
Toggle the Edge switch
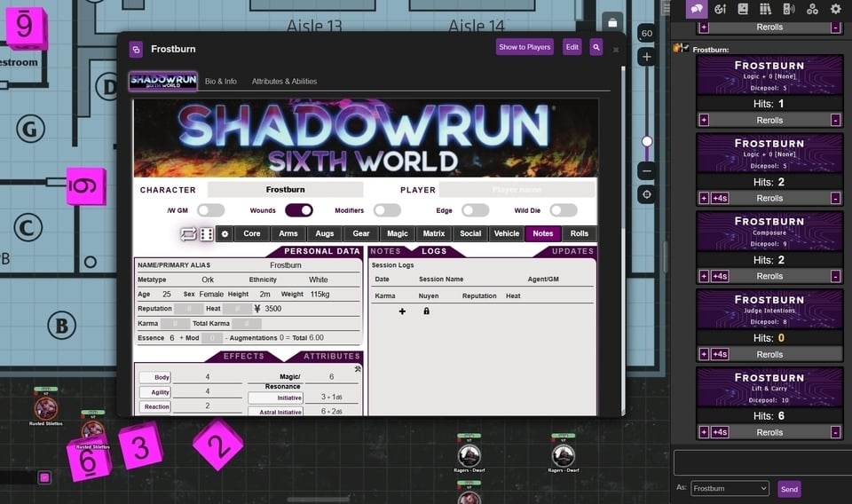pos(475,210)
